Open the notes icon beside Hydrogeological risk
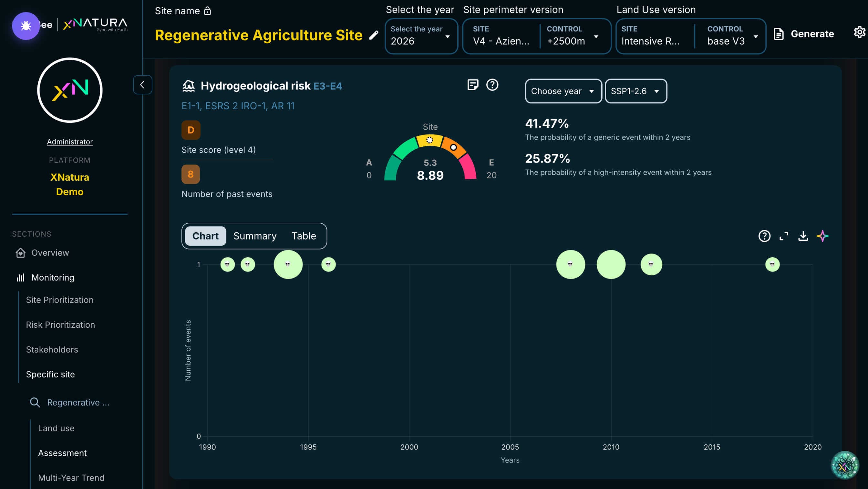868x489 pixels. point(473,85)
